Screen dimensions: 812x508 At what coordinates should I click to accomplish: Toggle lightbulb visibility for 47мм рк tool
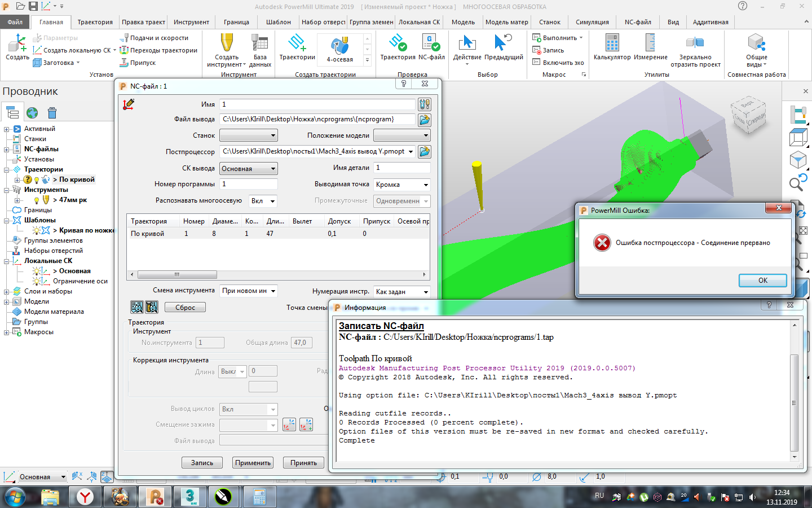37,200
